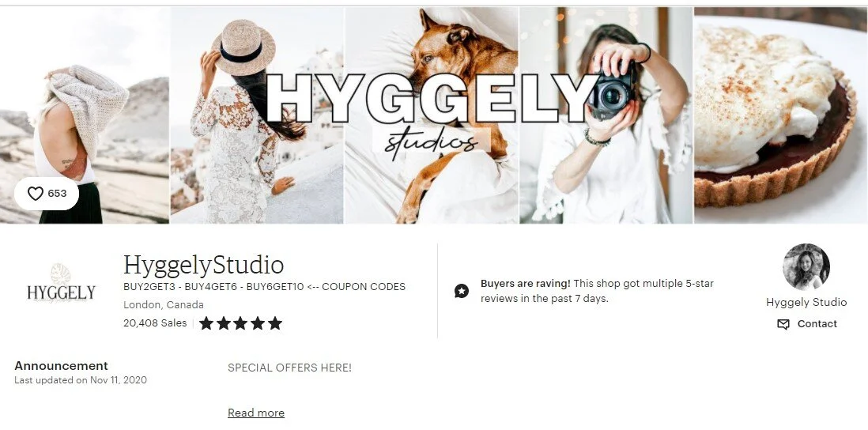This screenshot has height=430, width=868.
Task: Open the shop owner's round profile photo
Action: point(806,266)
